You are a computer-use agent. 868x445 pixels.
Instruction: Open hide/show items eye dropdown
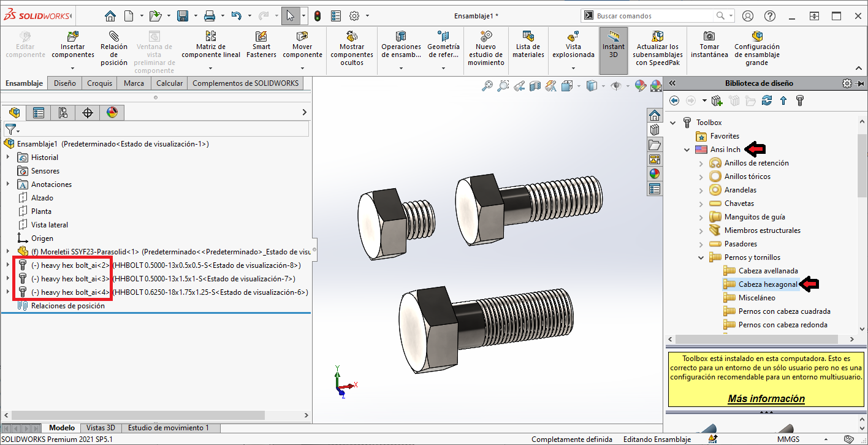click(617, 86)
